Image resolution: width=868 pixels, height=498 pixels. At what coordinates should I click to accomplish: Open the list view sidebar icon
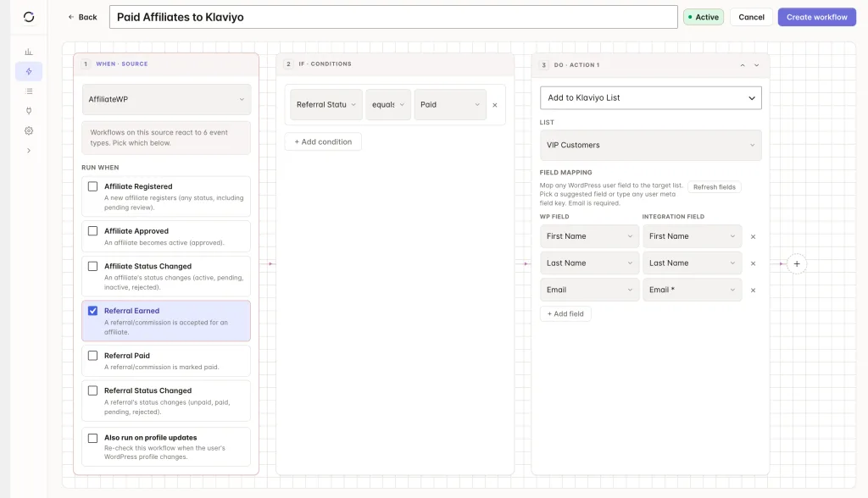[29, 91]
